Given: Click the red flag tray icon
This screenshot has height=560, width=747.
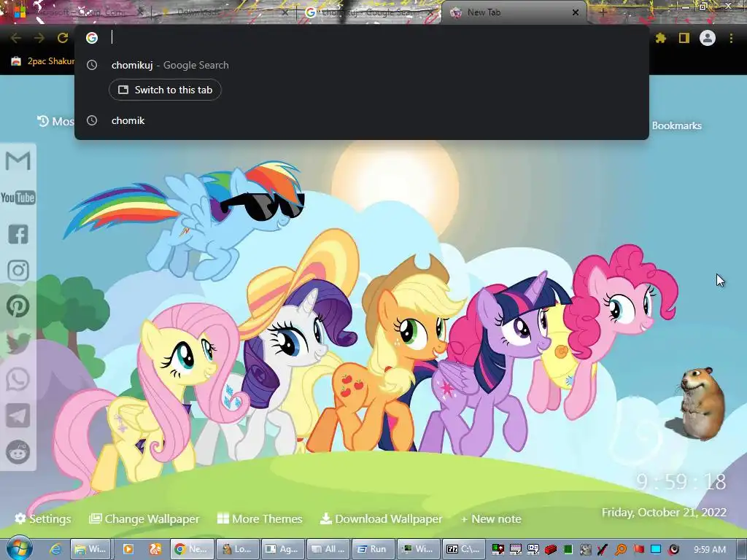Looking at the screenshot, I should 638,550.
